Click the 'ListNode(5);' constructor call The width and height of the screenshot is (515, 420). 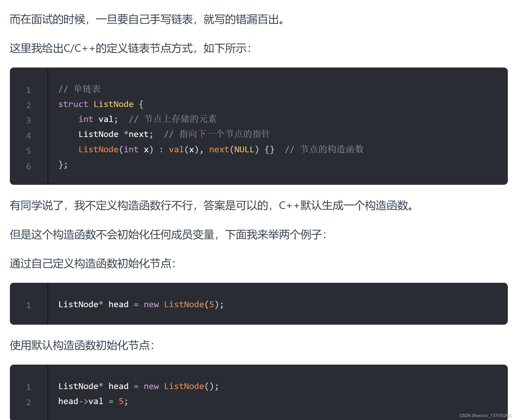tap(194, 304)
